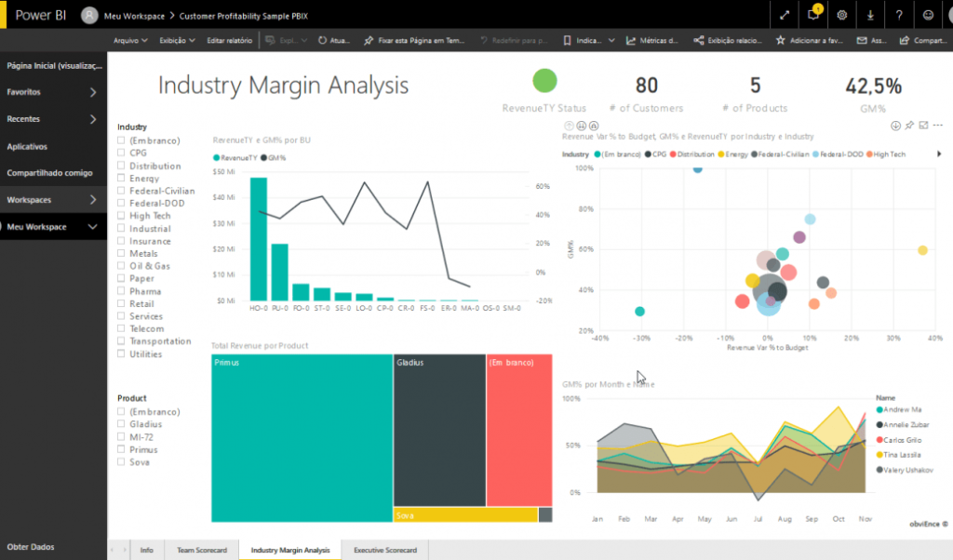Open the Arquivo dropdown menu

130,40
